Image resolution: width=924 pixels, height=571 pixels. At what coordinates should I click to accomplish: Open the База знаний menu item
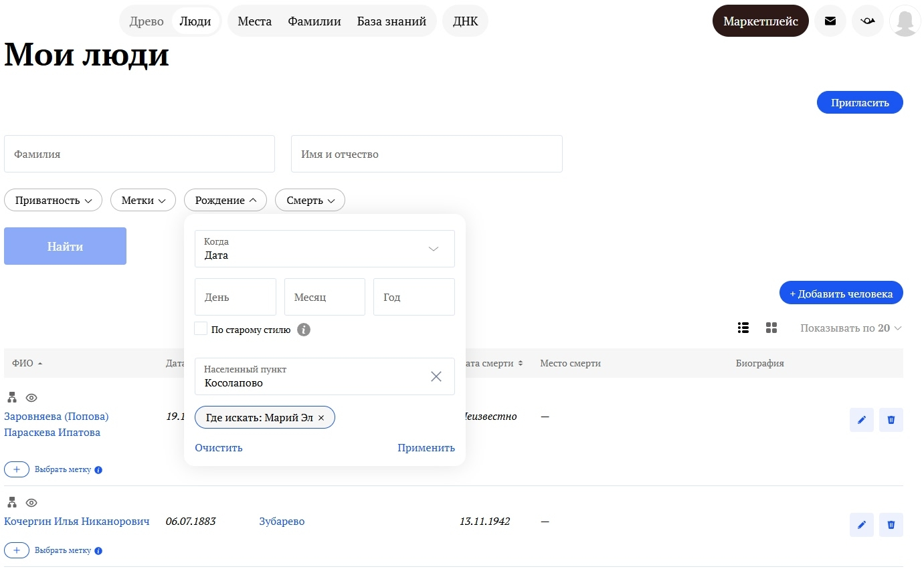391,21
